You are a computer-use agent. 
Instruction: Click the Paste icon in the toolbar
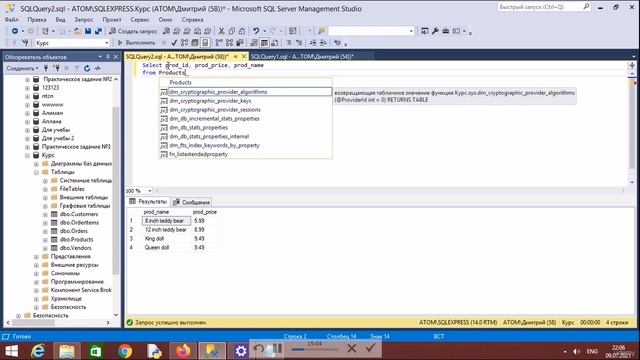pyautogui.click(x=242, y=31)
